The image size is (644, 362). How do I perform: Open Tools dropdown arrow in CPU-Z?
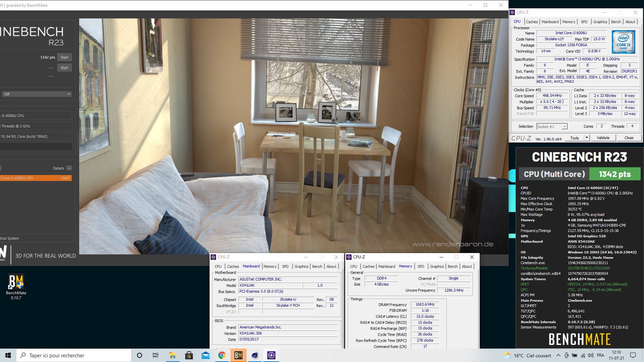587,138
